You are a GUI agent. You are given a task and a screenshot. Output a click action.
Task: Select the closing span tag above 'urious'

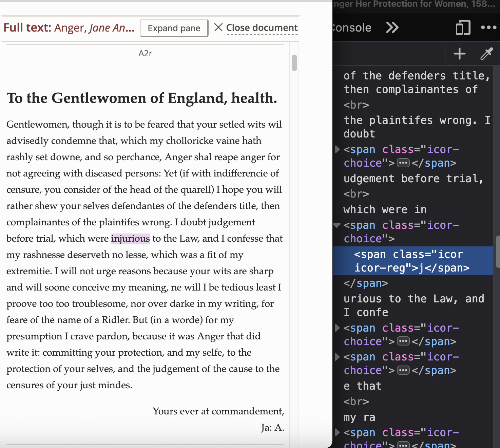366,283
